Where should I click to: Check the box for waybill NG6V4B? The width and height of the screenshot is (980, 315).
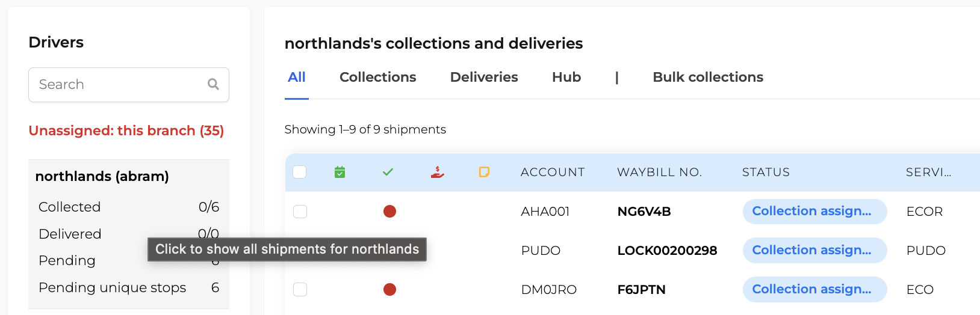point(300,211)
